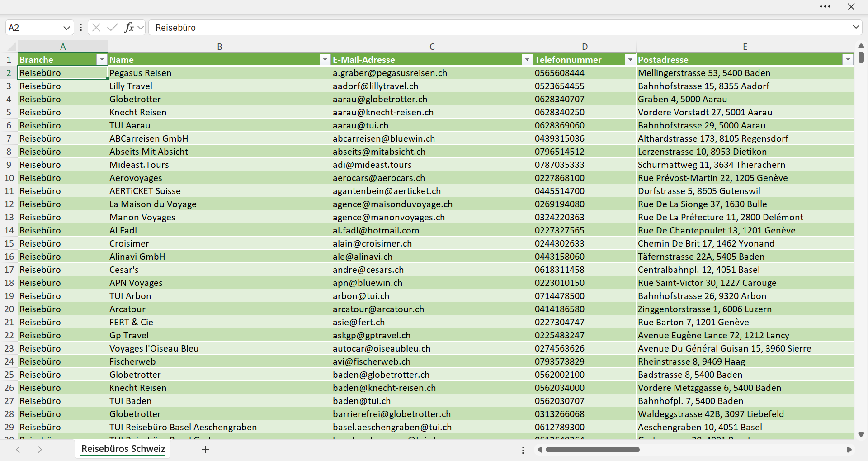This screenshot has height=461, width=868.
Task: Open the E-Mail-Adresse filter dropdown
Action: (527, 60)
